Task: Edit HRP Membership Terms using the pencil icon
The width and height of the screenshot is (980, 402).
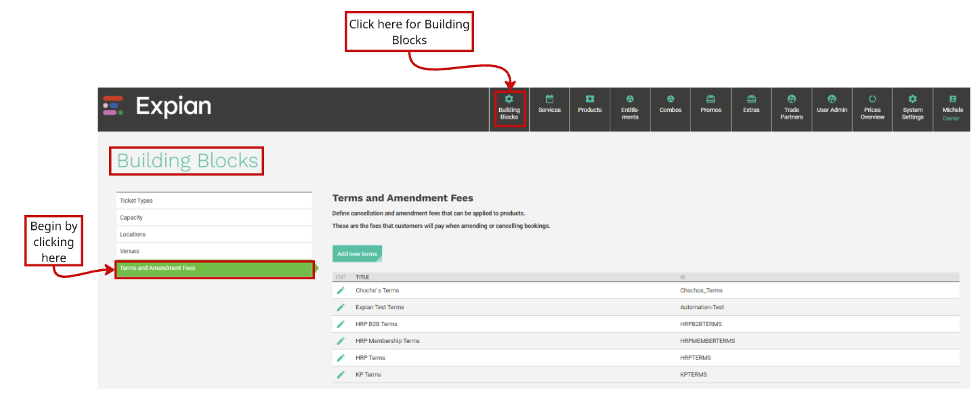Action: coord(341,341)
